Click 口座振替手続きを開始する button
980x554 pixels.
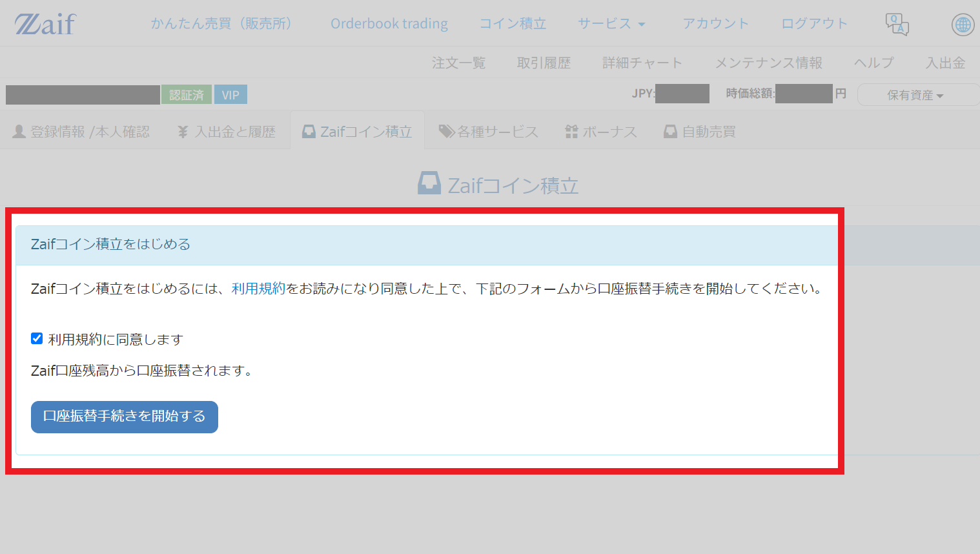[x=125, y=417]
